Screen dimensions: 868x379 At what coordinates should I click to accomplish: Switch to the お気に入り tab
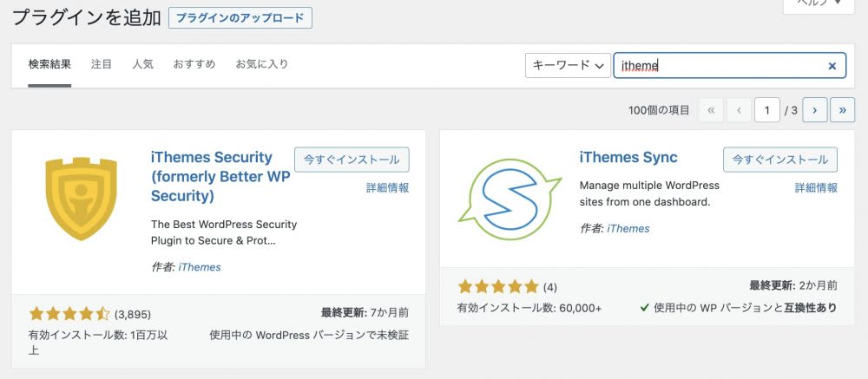point(262,64)
